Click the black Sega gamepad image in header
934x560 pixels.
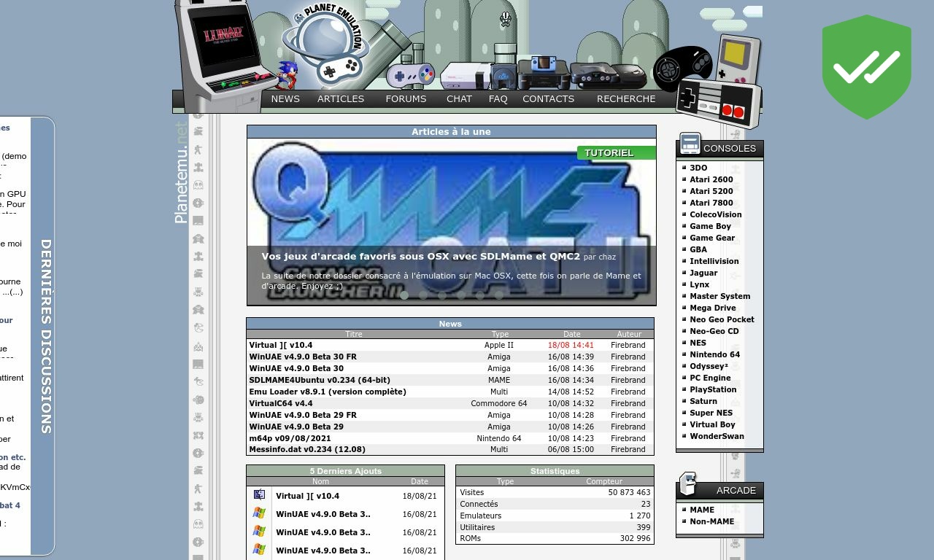click(682, 68)
